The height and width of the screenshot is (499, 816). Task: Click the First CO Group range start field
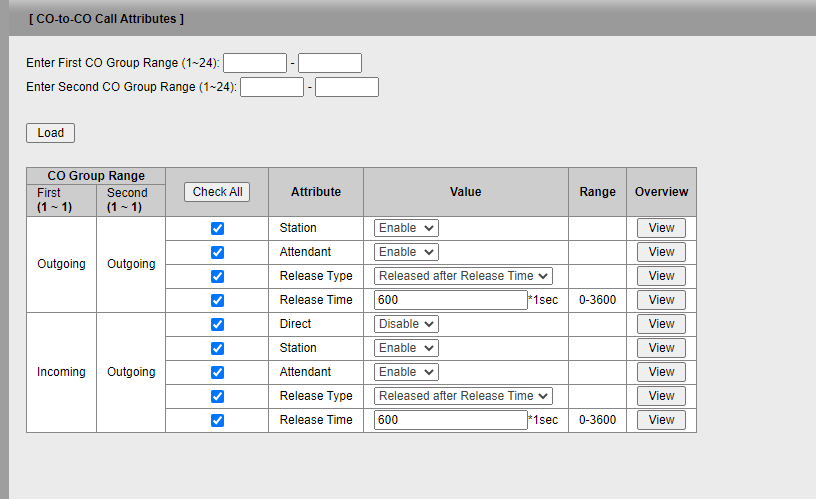click(x=254, y=63)
